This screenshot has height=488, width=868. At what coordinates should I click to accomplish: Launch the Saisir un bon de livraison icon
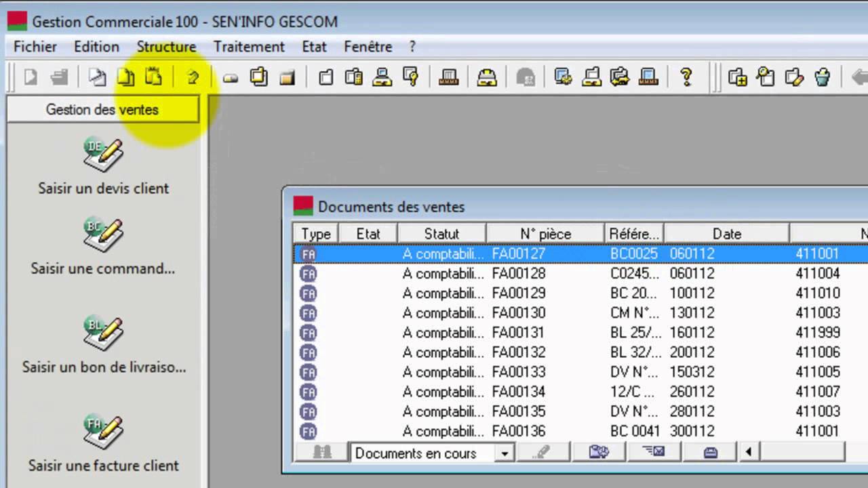103,333
